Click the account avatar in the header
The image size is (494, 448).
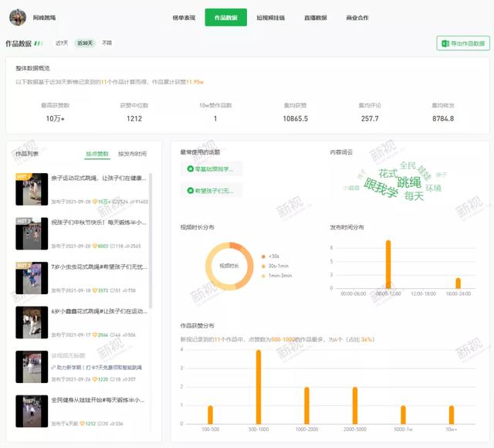18,17
